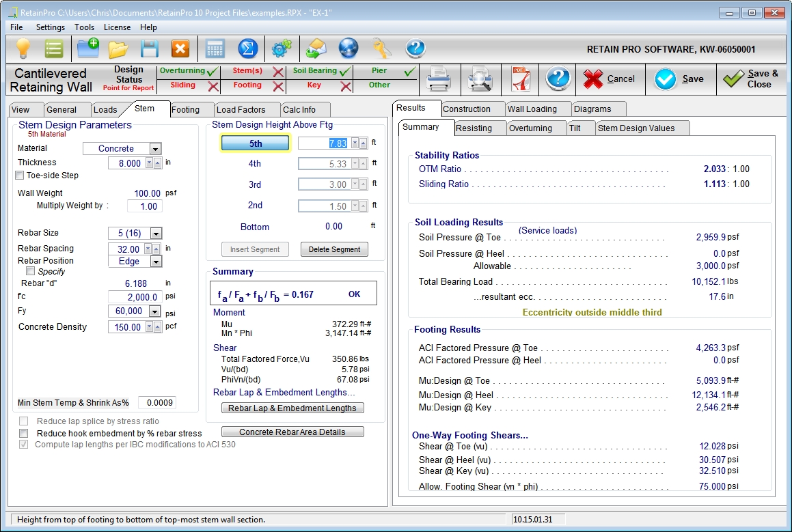Viewport: 792px width, 532px height.
Task: Expand the Rebar Size dropdown
Action: pos(156,233)
